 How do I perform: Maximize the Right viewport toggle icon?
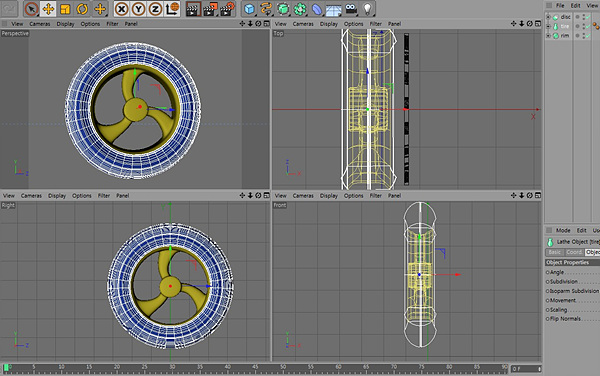tap(267, 195)
